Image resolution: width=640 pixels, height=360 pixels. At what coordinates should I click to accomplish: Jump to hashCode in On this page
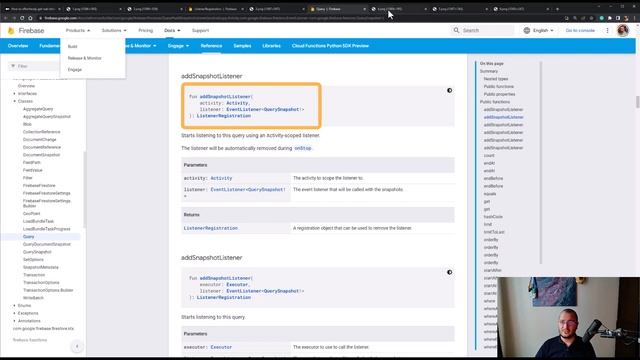click(493, 217)
